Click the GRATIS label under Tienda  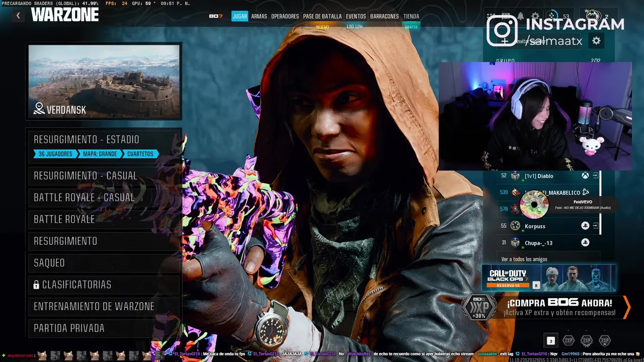coord(411,27)
